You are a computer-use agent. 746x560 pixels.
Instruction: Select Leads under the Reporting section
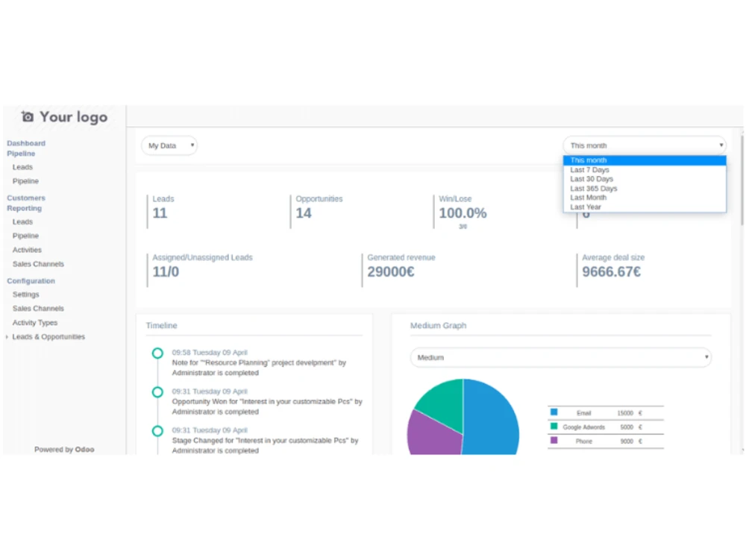pyautogui.click(x=23, y=222)
